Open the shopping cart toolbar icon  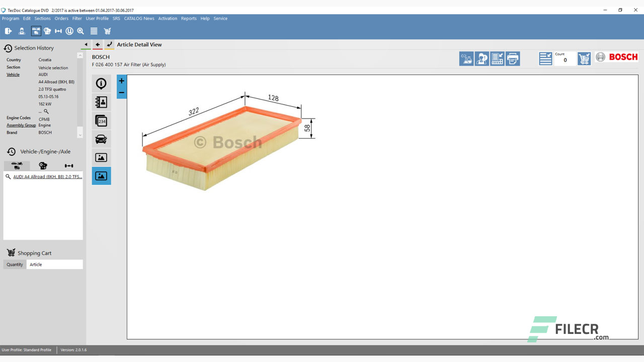coord(107,31)
